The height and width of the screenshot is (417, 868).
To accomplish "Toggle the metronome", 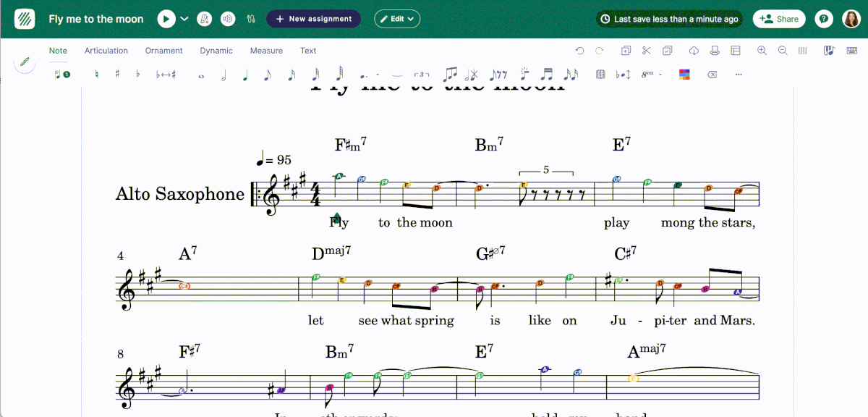I will (x=205, y=19).
